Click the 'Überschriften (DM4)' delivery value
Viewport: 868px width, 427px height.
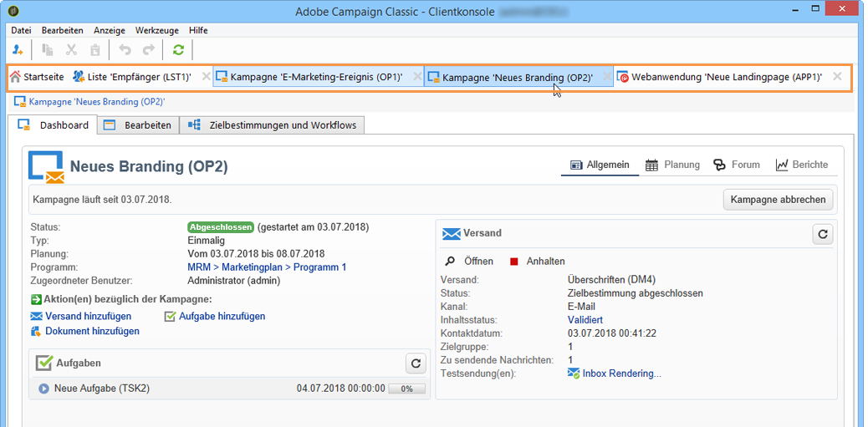tap(611, 279)
